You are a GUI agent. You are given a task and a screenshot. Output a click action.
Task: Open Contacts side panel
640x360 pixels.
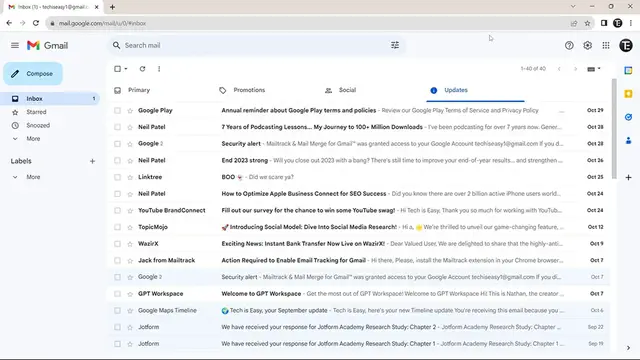[x=628, y=140]
